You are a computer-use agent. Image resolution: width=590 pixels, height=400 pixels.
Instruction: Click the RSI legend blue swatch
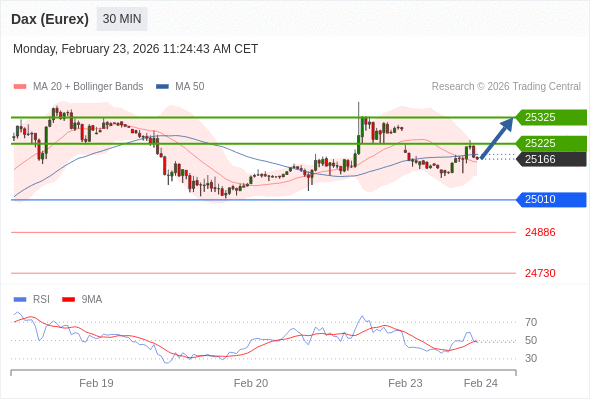click(20, 300)
